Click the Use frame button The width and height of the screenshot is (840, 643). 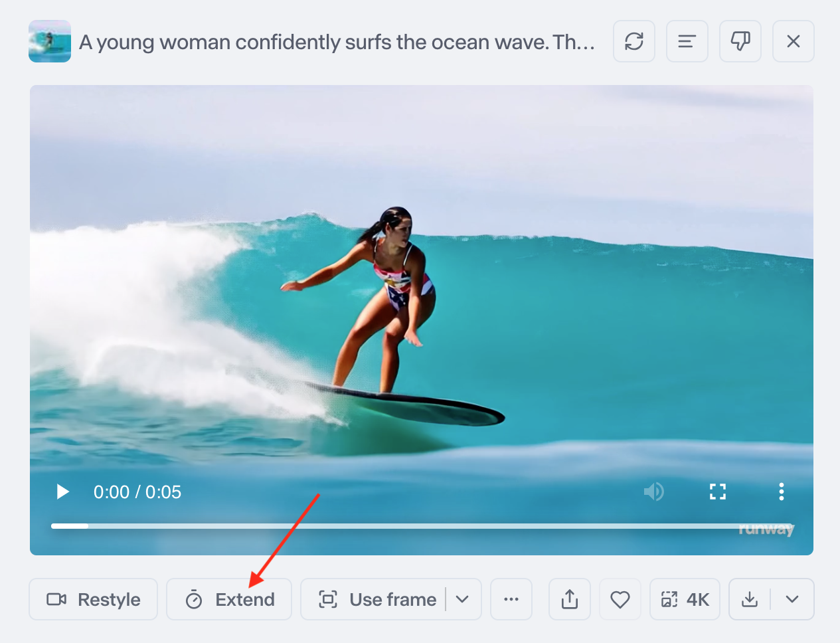pos(377,599)
